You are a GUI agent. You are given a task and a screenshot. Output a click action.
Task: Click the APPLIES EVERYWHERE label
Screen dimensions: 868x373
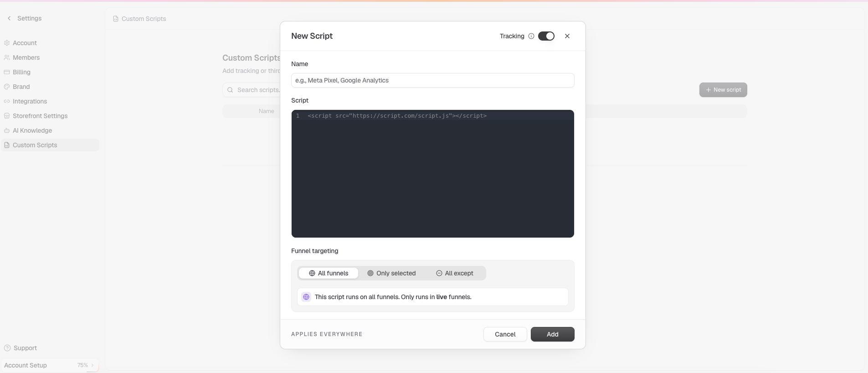(x=327, y=334)
